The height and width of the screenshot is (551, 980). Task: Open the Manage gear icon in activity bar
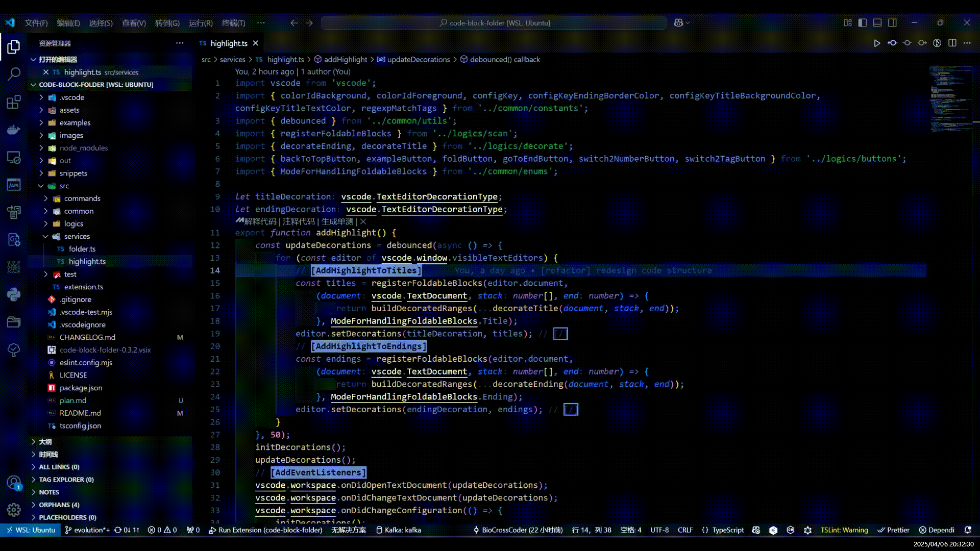pyautogui.click(x=14, y=509)
